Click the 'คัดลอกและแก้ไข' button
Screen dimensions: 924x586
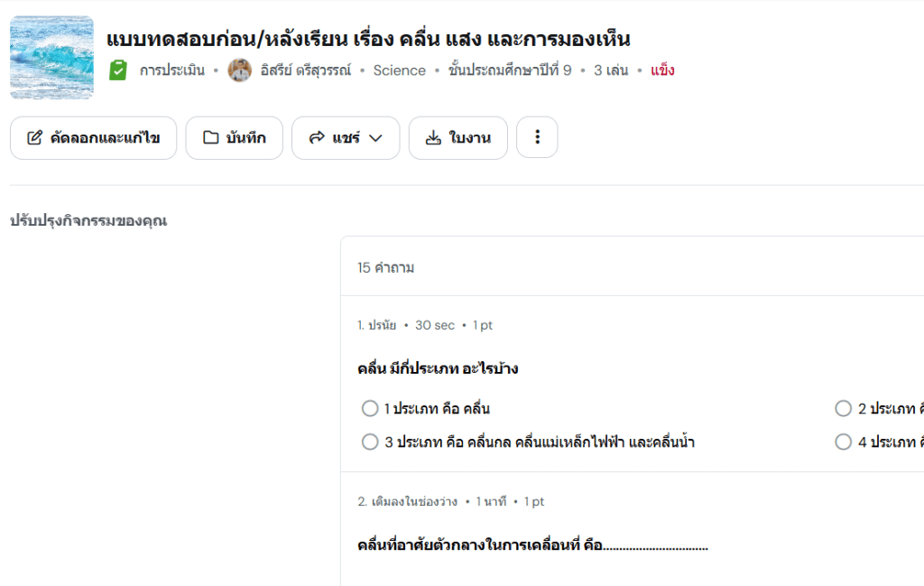pos(94,137)
